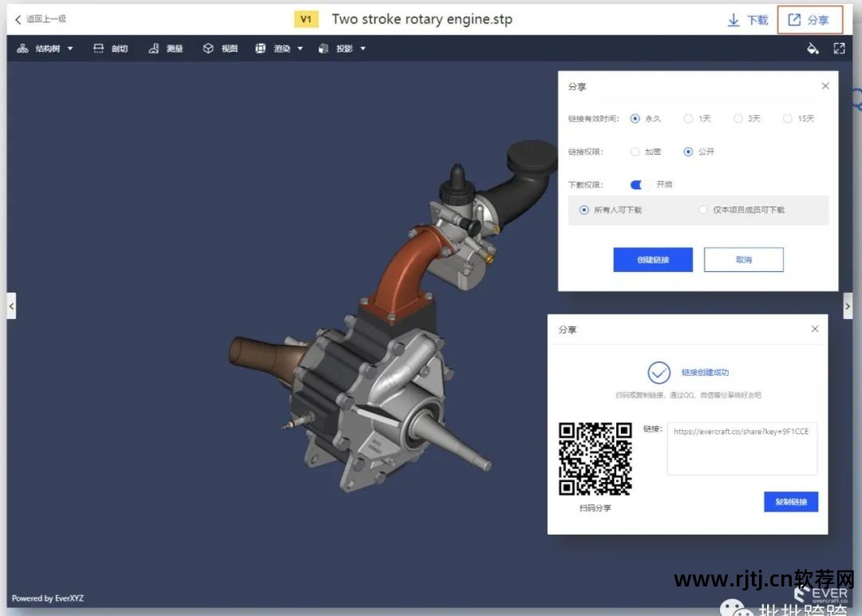Expand the 结构树 structure tree dropdown
This screenshot has height=616, width=862.
[x=45, y=49]
